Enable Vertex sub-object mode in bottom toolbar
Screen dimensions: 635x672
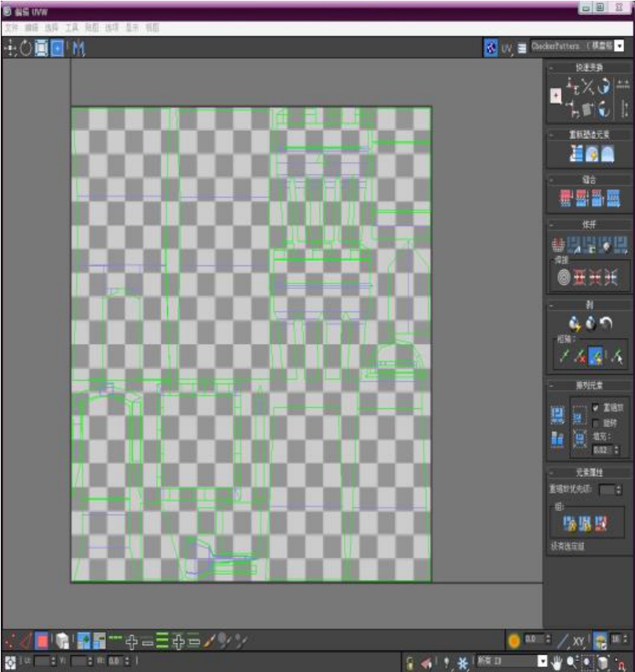point(10,641)
